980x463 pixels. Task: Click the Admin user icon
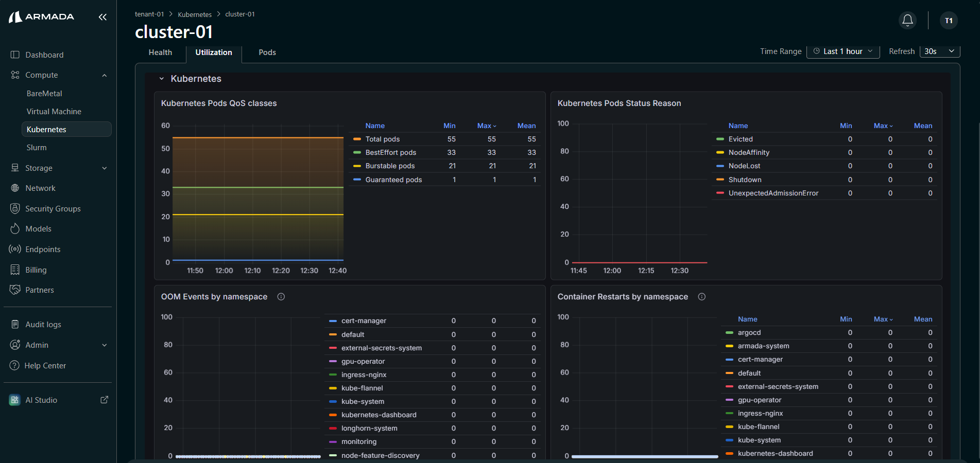tap(15, 345)
